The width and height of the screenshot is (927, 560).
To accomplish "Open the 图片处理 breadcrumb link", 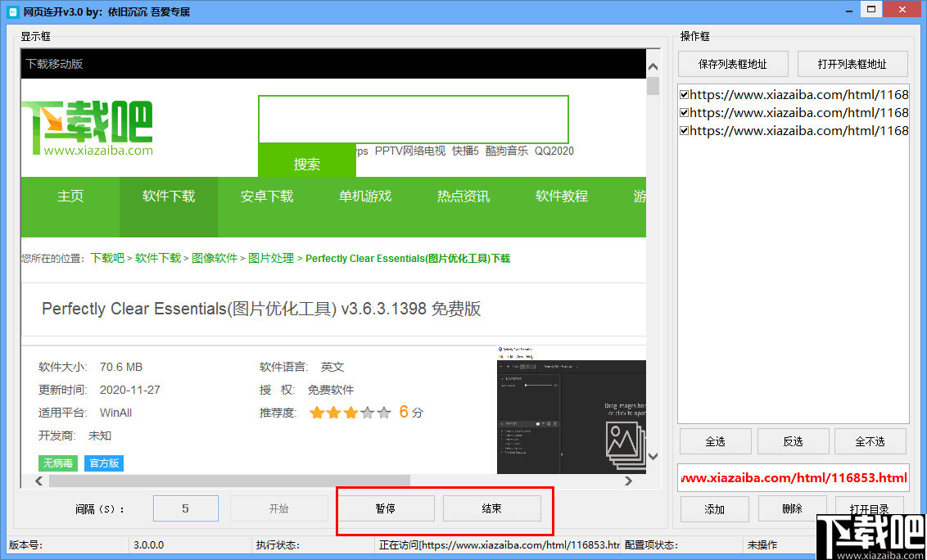I will [x=273, y=257].
